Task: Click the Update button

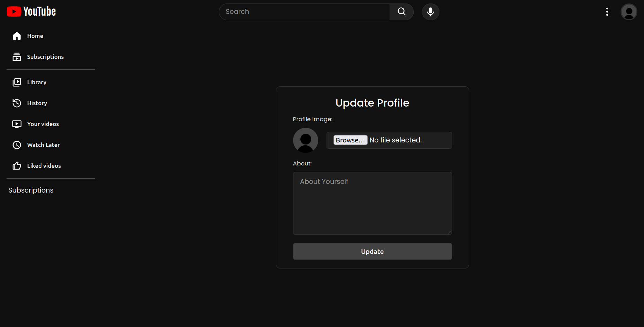Action: tap(372, 251)
